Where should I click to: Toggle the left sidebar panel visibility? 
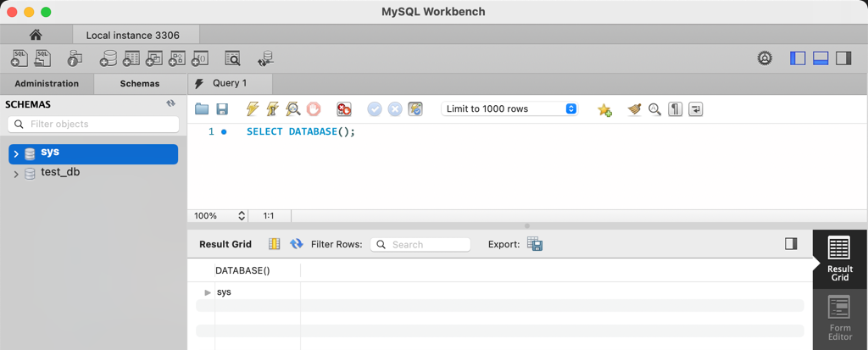click(x=798, y=58)
